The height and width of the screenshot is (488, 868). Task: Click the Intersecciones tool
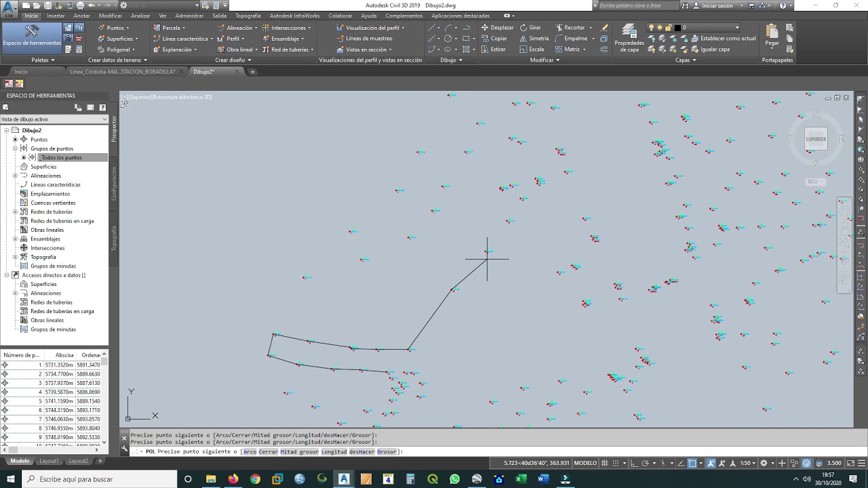pos(286,28)
